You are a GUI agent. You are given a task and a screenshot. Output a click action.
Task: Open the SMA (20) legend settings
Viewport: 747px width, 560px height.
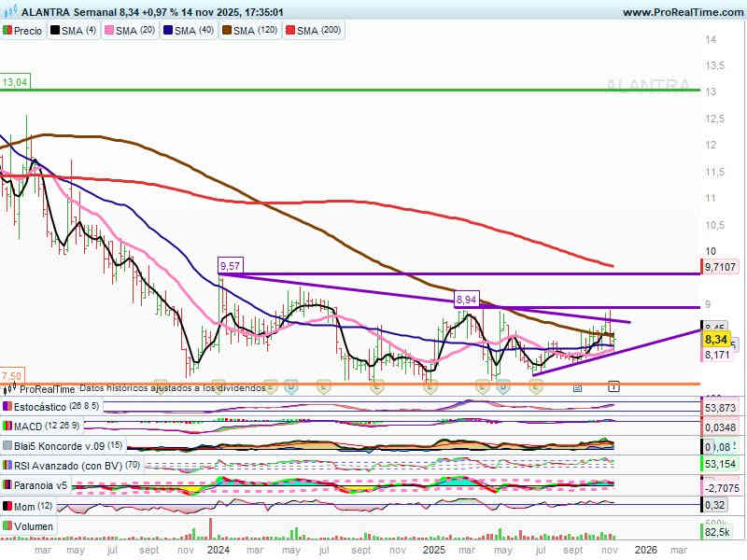pos(131,31)
